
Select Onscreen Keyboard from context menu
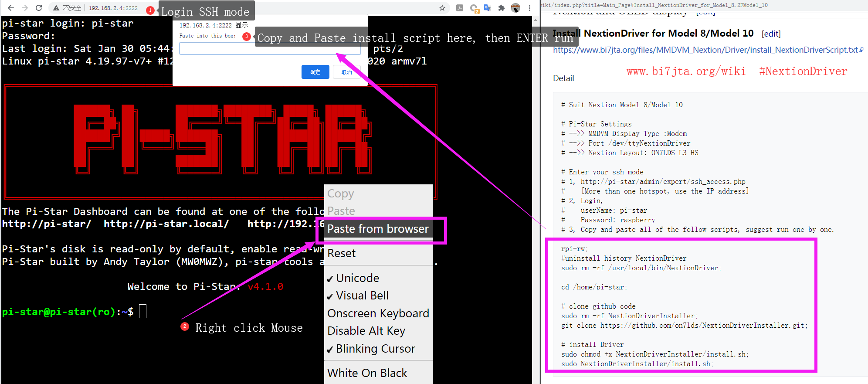click(x=378, y=313)
